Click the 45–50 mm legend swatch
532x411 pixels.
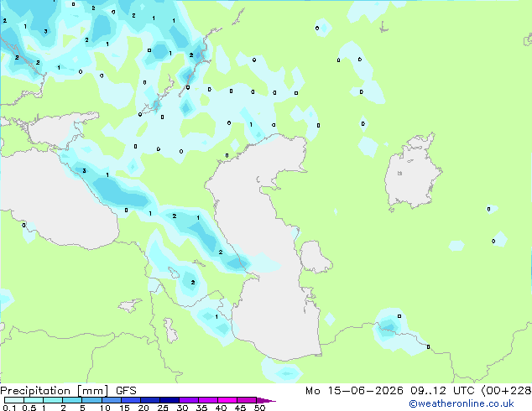point(247,400)
